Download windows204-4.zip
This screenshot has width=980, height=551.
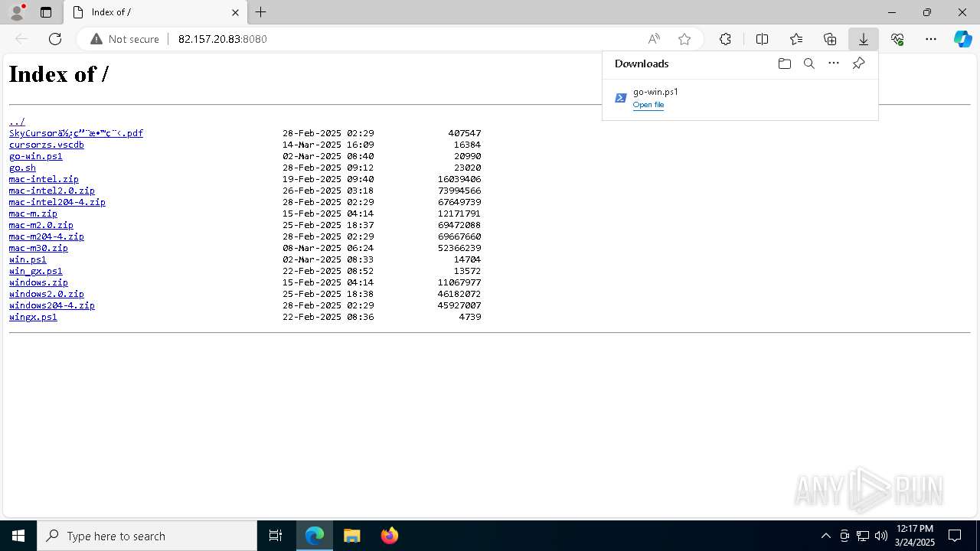[x=52, y=305]
